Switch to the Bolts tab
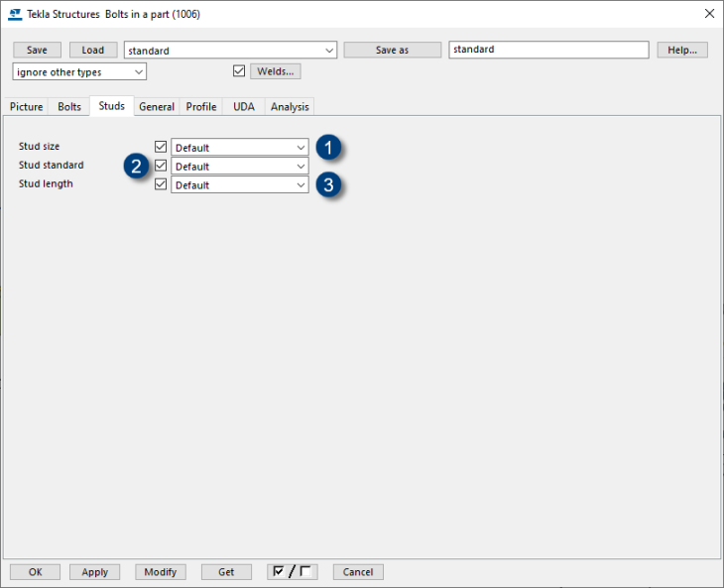 69,107
